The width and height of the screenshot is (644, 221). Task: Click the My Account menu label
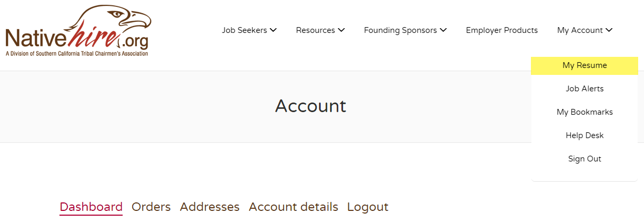(580, 30)
